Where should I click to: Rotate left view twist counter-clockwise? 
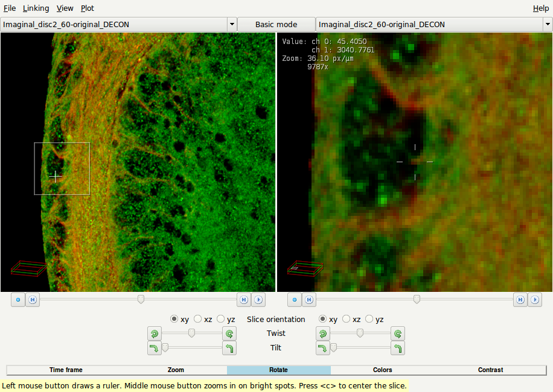(x=154, y=334)
